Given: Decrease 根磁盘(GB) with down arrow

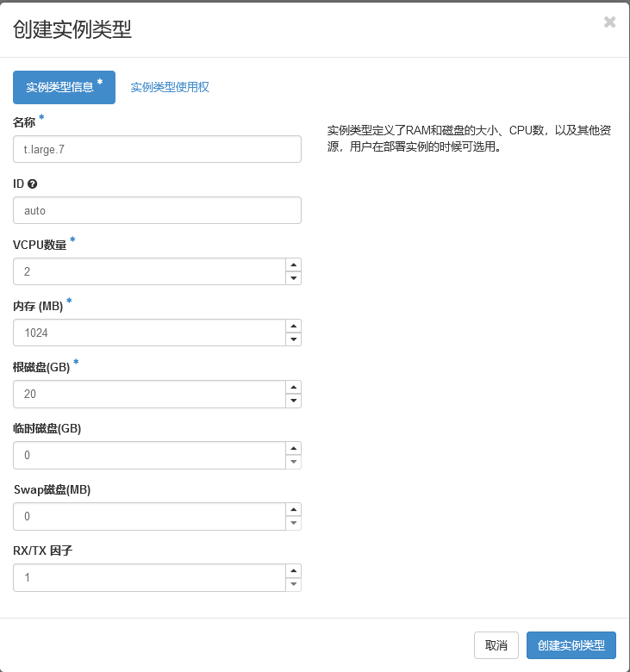Looking at the screenshot, I should coord(294,401).
